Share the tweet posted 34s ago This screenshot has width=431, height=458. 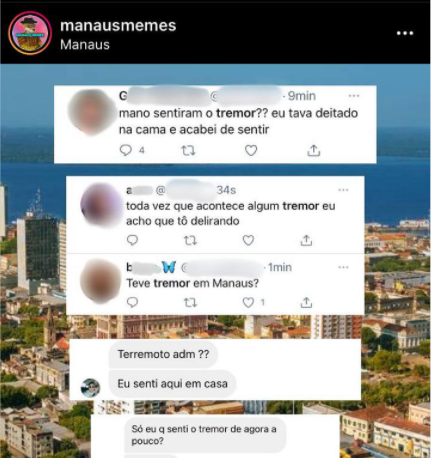[306, 240]
